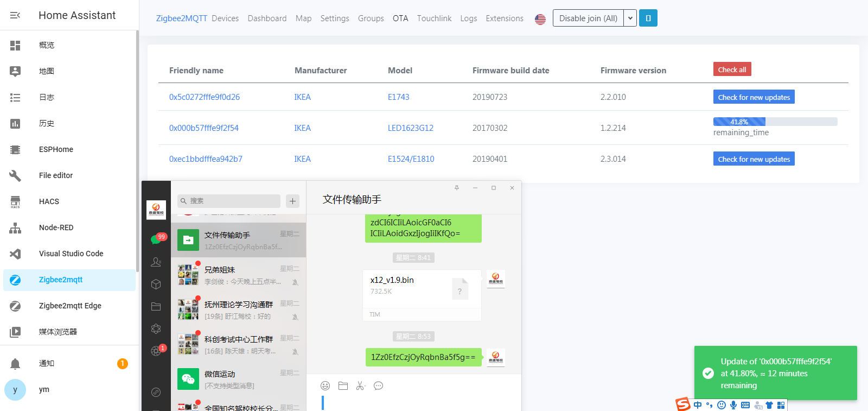Click the 41.8% OTA progress bar
The height and width of the screenshot is (411, 868).
pos(775,122)
